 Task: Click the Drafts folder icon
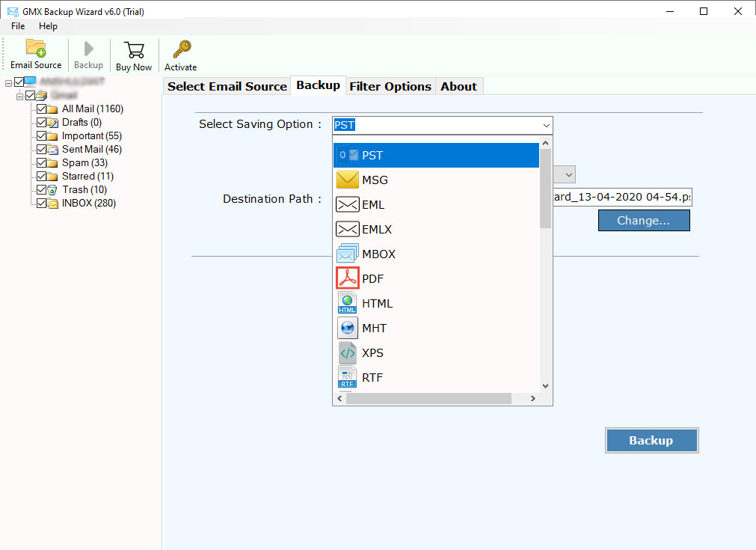(x=52, y=123)
